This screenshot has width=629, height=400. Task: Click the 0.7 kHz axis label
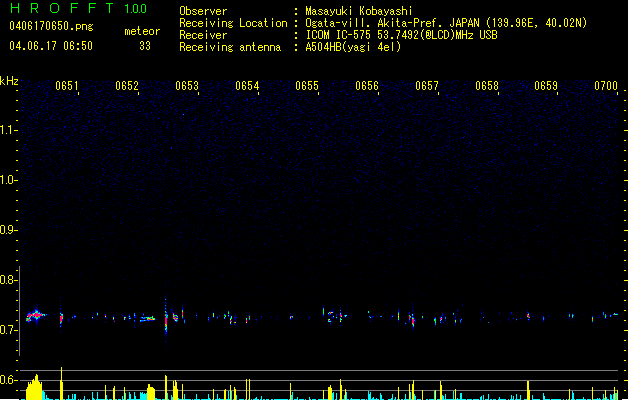coord(7,330)
